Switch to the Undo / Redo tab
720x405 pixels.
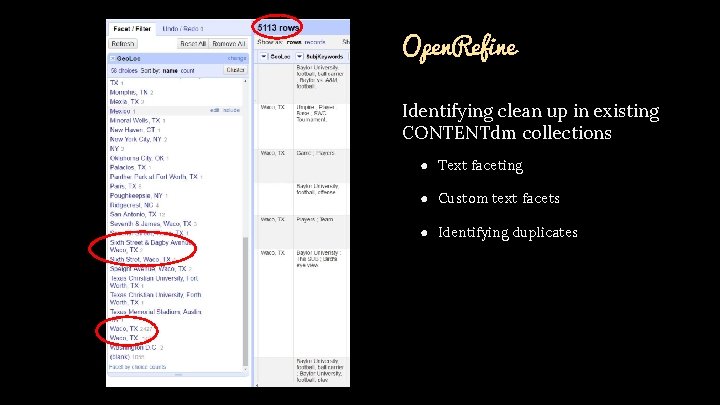click(183, 28)
